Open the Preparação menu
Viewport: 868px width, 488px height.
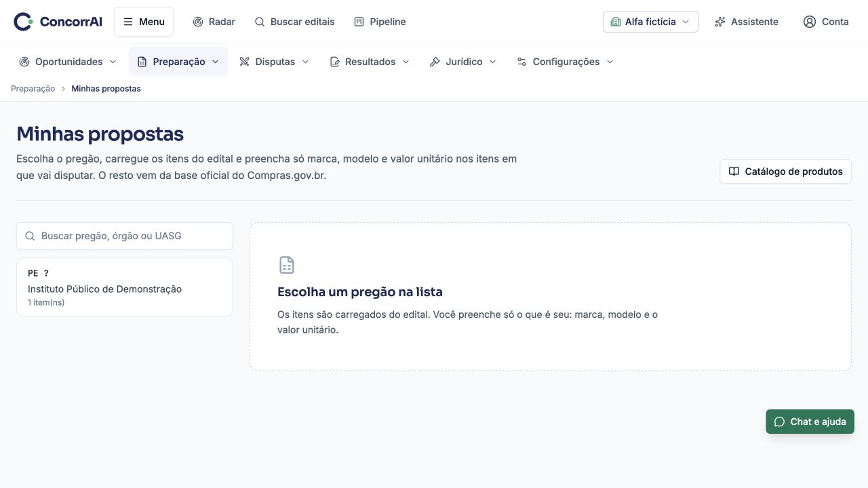click(178, 62)
